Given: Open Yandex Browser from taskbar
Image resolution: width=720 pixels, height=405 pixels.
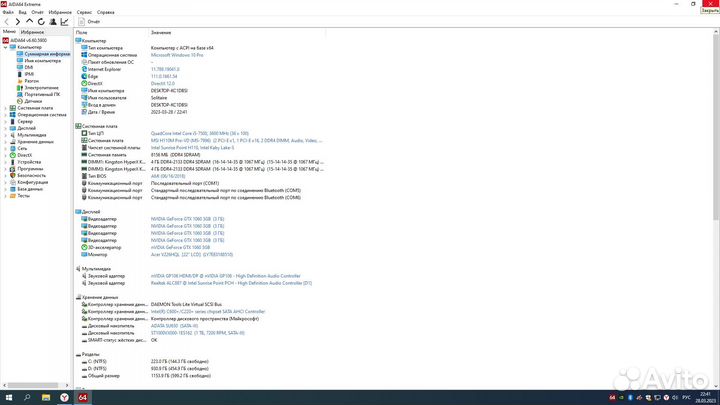Looking at the screenshot, I should coord(64,398).
